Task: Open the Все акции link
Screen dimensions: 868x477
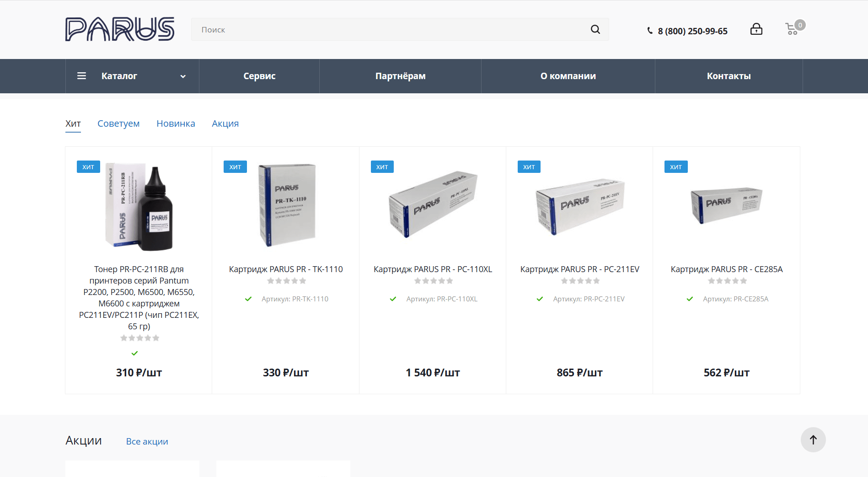Action: (147, 441)
